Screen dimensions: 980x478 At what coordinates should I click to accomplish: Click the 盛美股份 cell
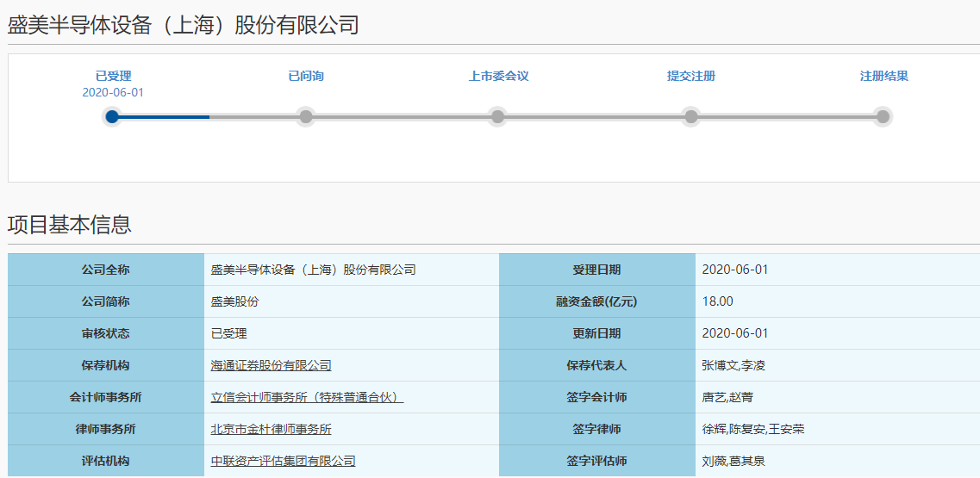point(352,301)
